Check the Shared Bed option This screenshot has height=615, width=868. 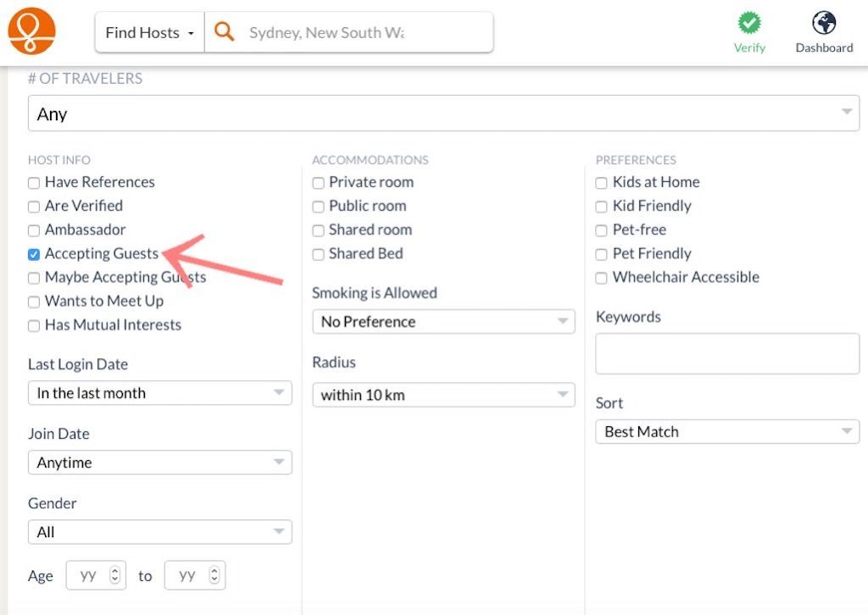click(x=319, y=254)
